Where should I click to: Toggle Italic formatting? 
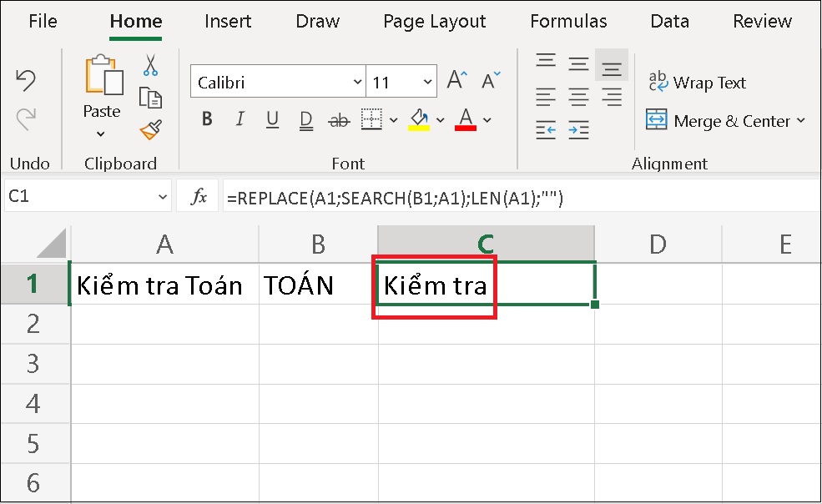point(240,119)
